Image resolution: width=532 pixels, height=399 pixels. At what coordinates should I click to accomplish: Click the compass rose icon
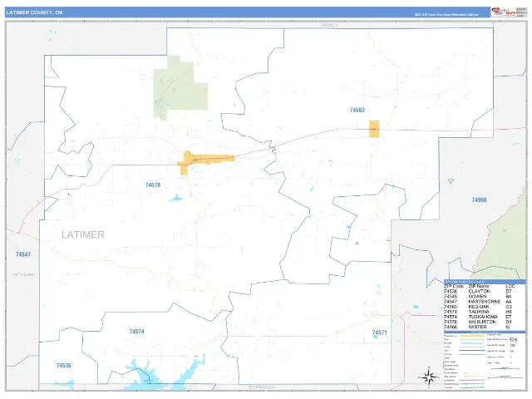pos(429,377)
